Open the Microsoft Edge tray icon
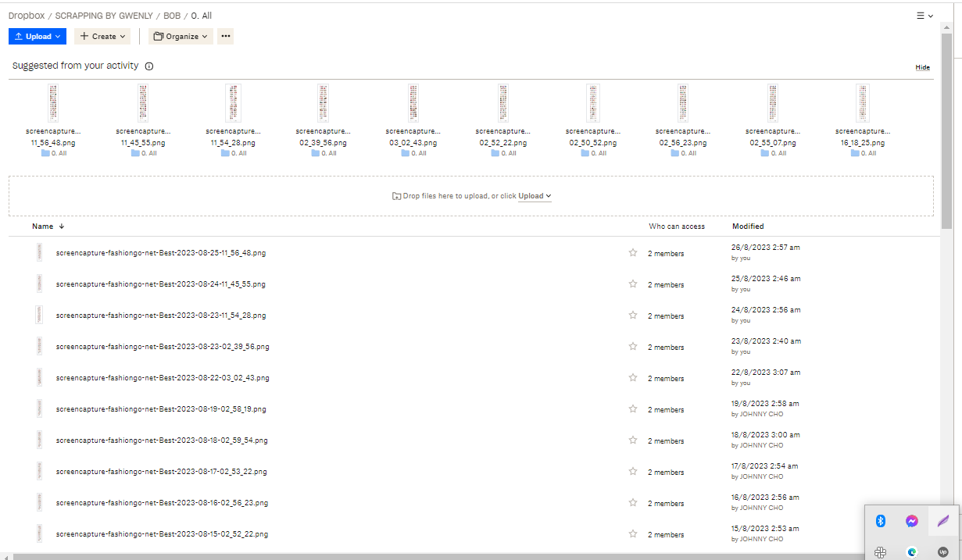Screen dimensions: 962x560 click(x=911, y=551)
